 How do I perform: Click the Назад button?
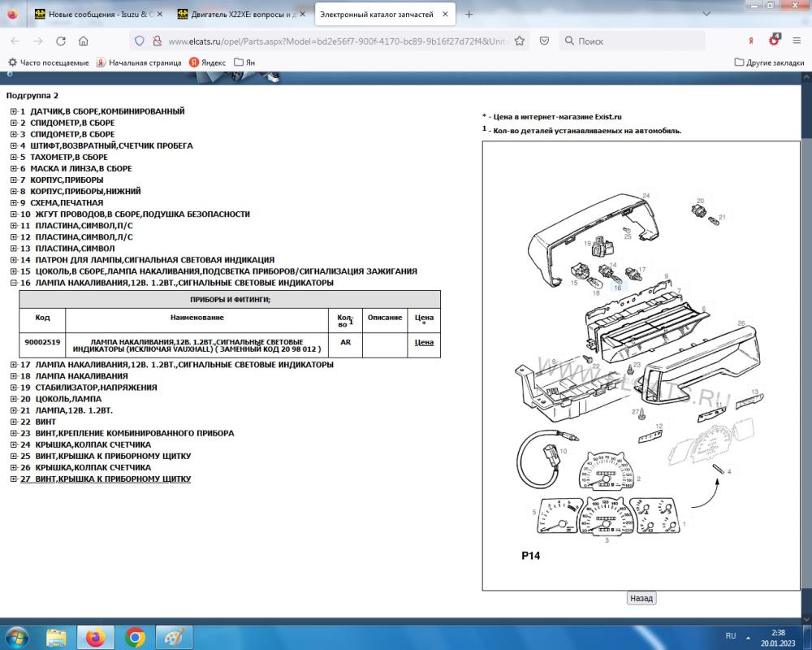click(641, 598)
